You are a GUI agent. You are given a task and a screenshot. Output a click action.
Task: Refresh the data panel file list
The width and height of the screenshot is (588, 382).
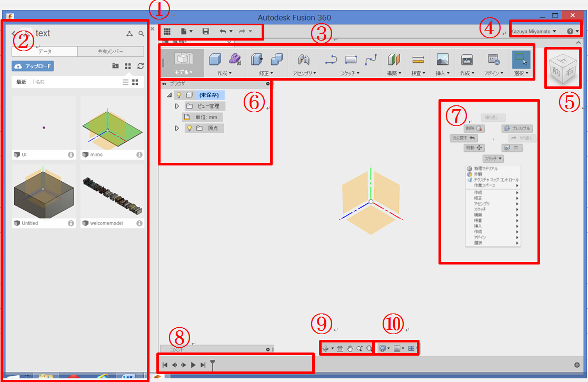pos(141,66)
